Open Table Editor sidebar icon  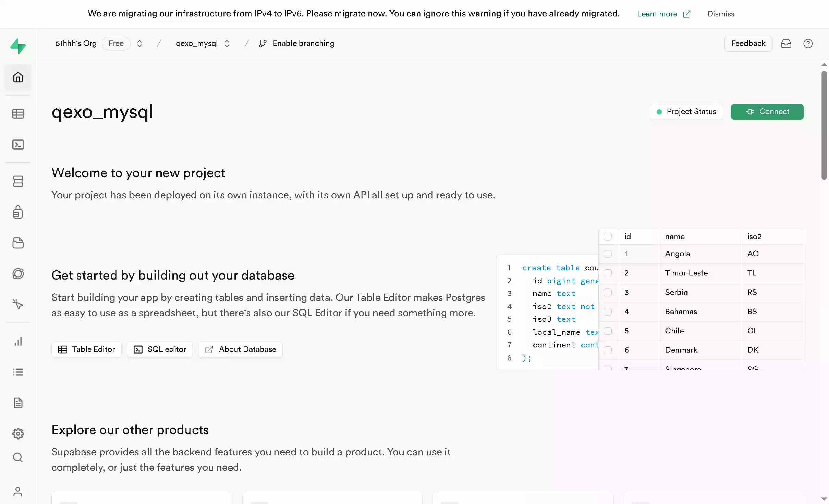pos(18,114)
